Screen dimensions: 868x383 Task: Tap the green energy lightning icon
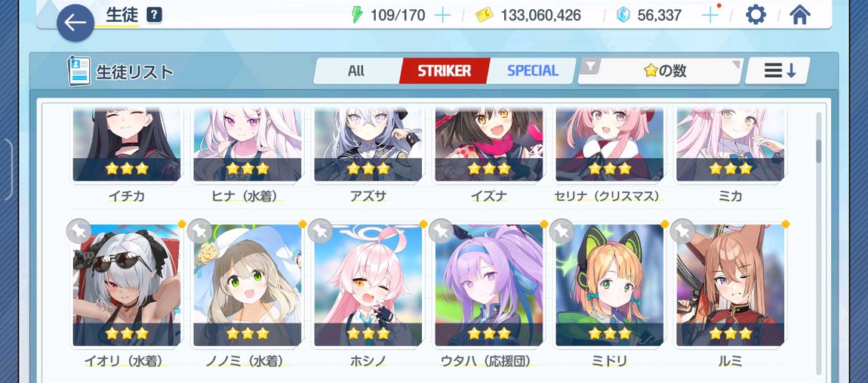pos(358,15)
